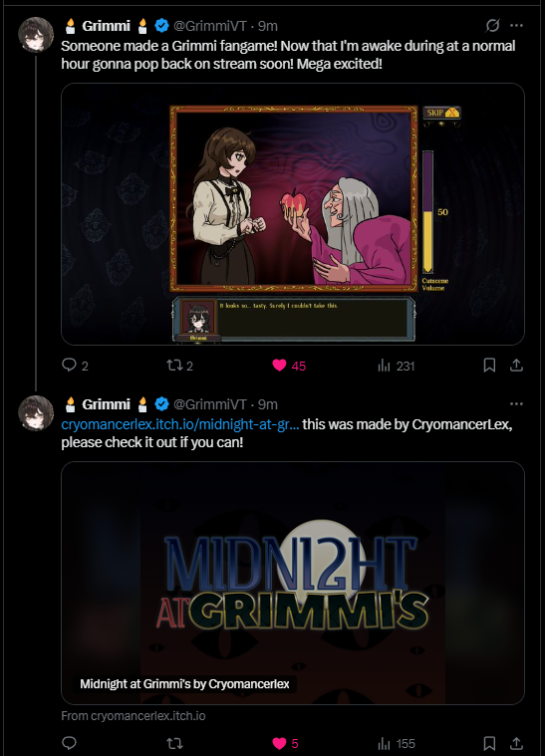The image size is (545, 756).
Task: Open Grok explain icon on first tweet
Action: [x=492, y=25]
